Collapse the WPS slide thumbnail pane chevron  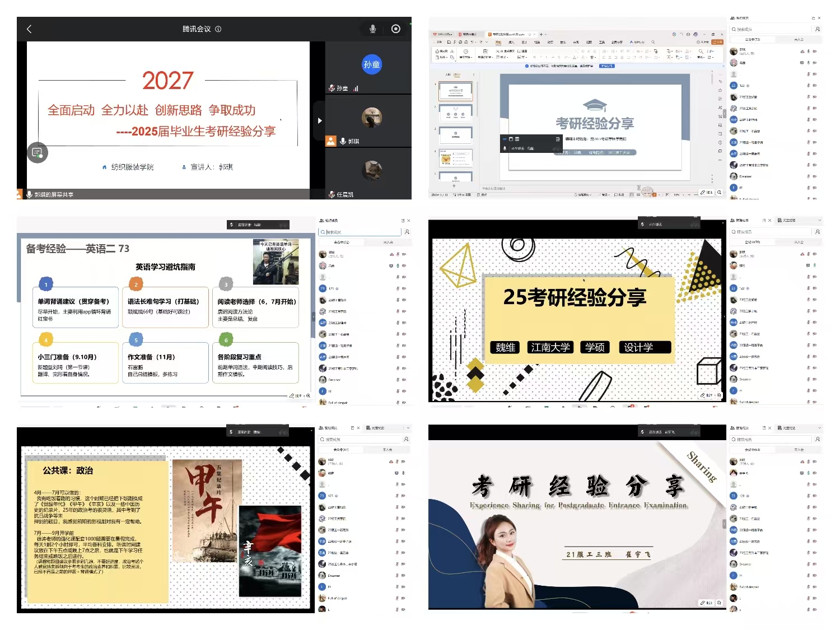[474, 74]
